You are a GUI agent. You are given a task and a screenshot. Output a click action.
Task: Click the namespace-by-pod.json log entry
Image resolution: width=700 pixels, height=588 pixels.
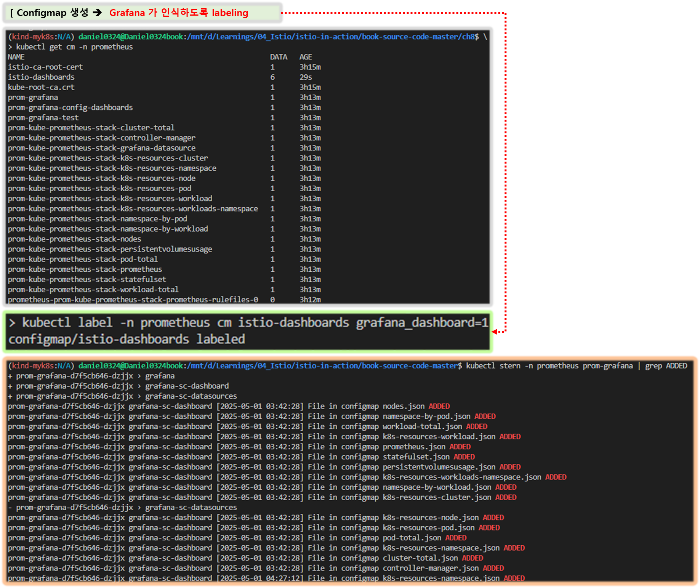tap(251, 417)
